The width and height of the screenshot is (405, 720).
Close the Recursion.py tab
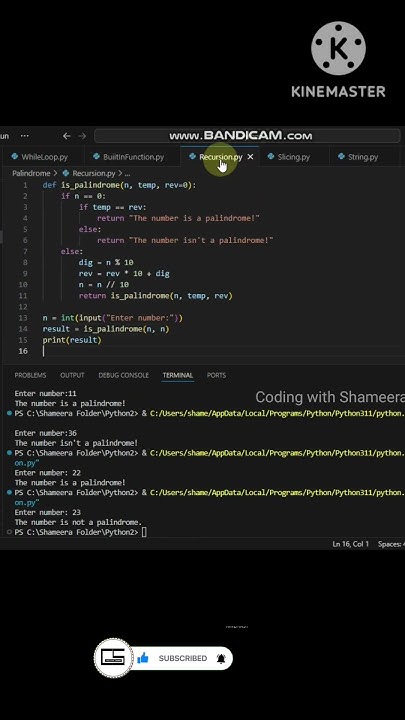250,157
